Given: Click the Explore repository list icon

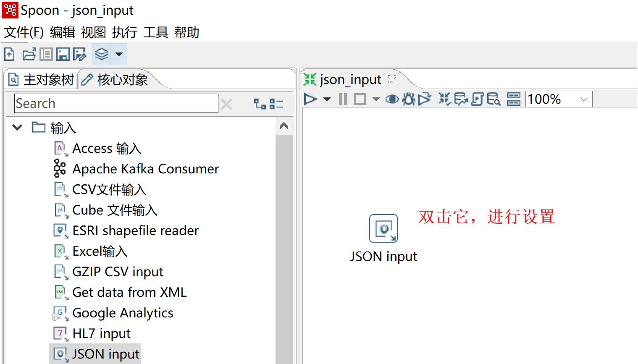Looking at the screenshot, I should (46, 54).
